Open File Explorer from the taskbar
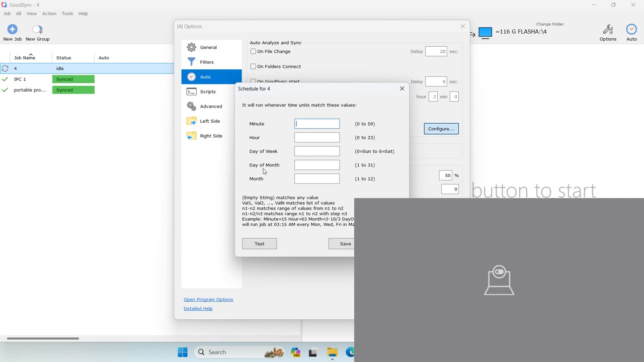This screenshot has width=644, height=362. [332, 352]
